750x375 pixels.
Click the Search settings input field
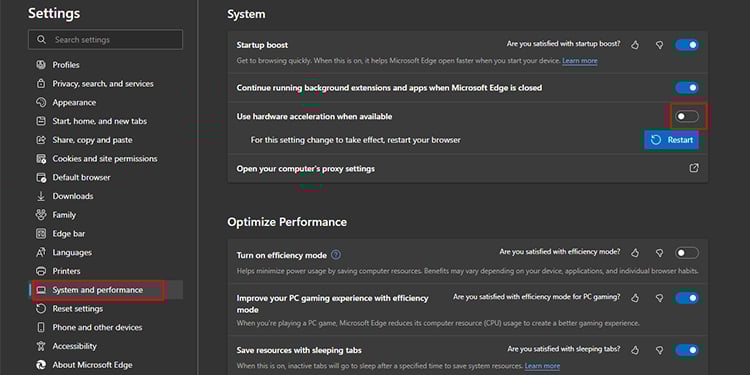(105, 40)
